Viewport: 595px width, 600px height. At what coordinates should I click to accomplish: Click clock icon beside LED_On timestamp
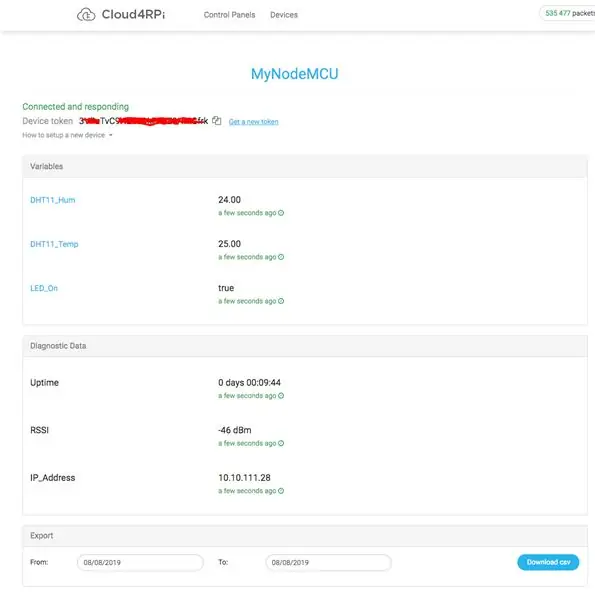[x=281, y=301]
